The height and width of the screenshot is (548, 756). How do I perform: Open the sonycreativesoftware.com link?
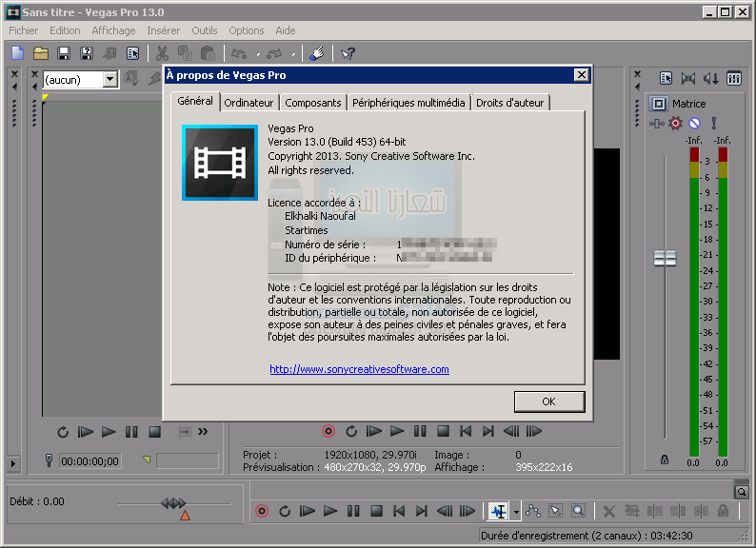[359, 369]
